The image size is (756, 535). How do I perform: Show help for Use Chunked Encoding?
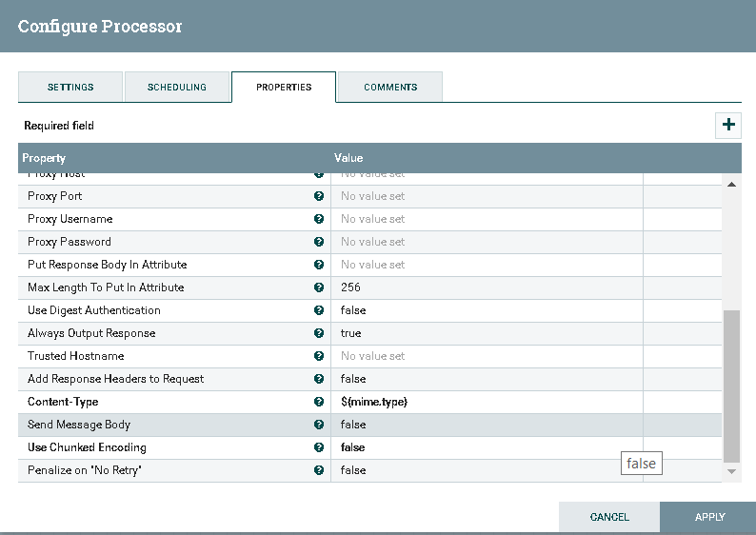pos(319,447)
